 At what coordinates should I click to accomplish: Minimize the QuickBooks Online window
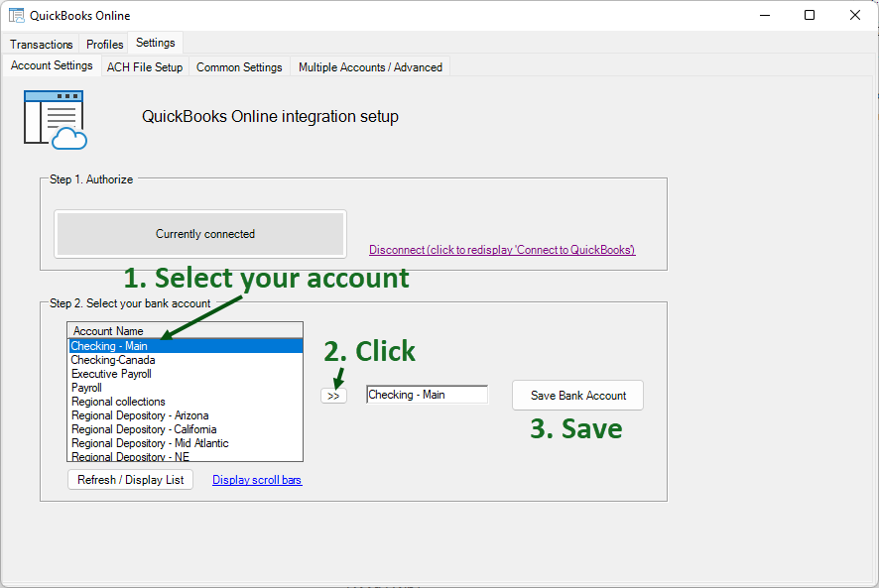765,15
